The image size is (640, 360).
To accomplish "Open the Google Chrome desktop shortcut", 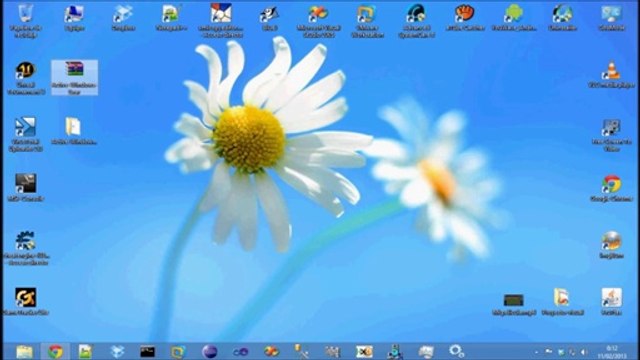I will (611, 188).
